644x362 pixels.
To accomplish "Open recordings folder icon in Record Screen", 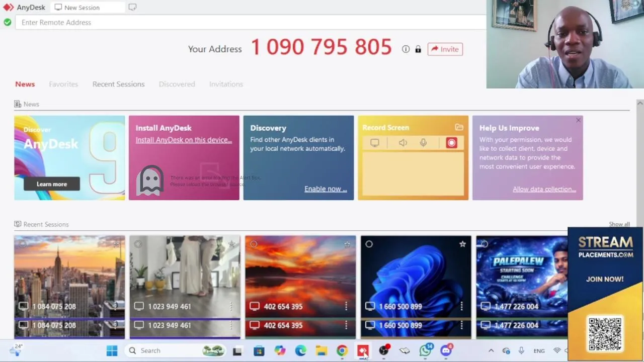I will click(x=459, y=128).
